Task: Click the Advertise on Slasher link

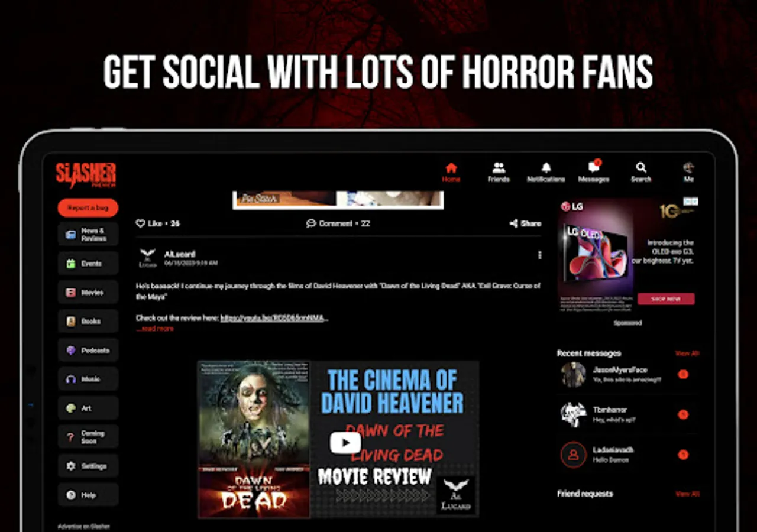Action: coord(84,526)
